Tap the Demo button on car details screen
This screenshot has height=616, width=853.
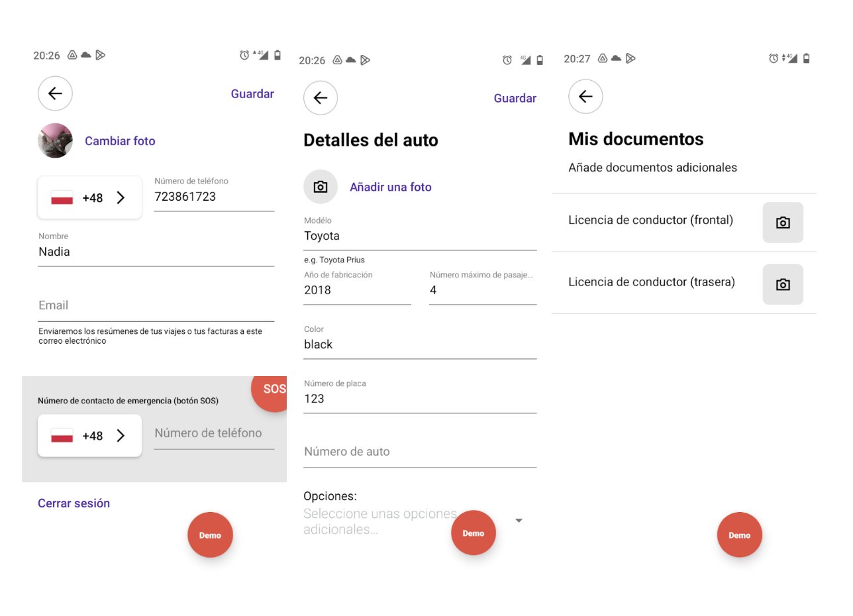474,533
